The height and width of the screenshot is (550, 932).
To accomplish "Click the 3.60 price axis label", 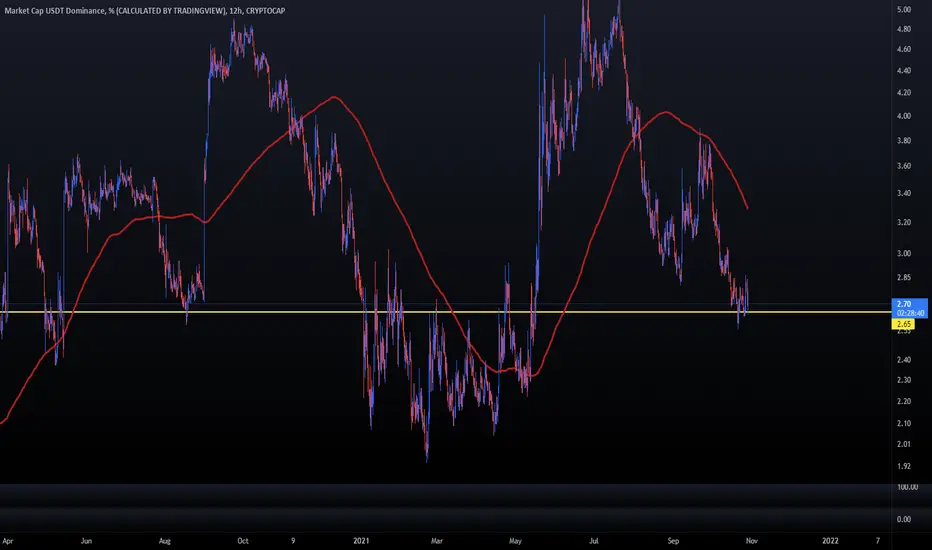I will point(903,166).
